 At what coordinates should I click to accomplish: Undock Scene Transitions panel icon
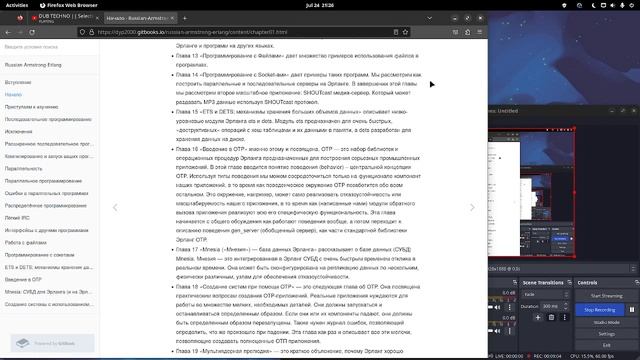(x=569, y=282)
